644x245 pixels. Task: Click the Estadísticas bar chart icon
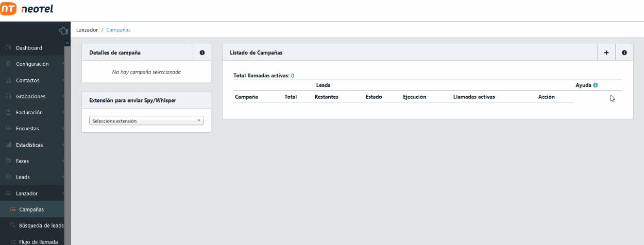tap(8, 145)
